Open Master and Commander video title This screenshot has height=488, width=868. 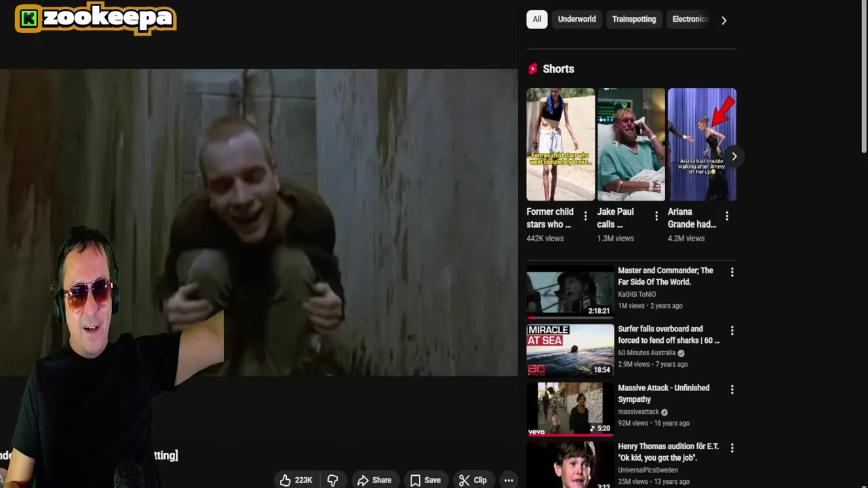665,276
